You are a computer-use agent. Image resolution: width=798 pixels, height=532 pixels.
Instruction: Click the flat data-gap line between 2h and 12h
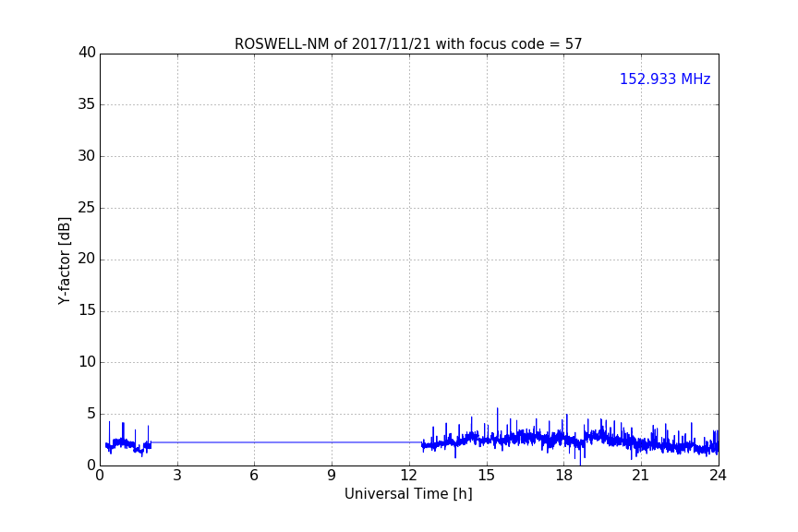286,441
